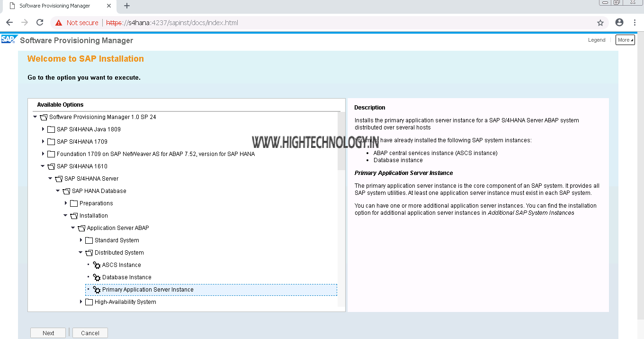Image resolution: width=644 pixels, height=339 pixels.
Task: Bookmark this page with the star icon
Action: pos(600,23)
